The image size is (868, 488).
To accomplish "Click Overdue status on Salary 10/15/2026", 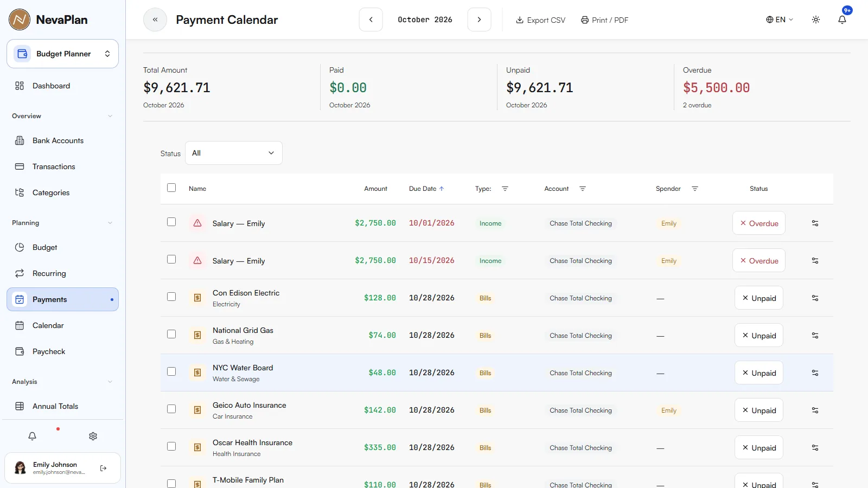I will [759, 260].
